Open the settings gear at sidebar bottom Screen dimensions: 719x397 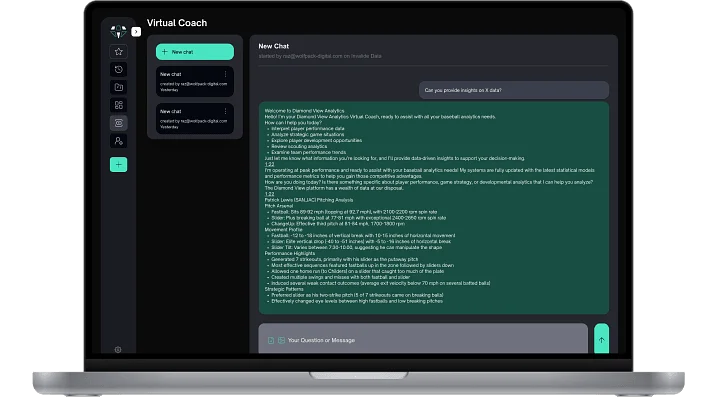tap(118, 350)
